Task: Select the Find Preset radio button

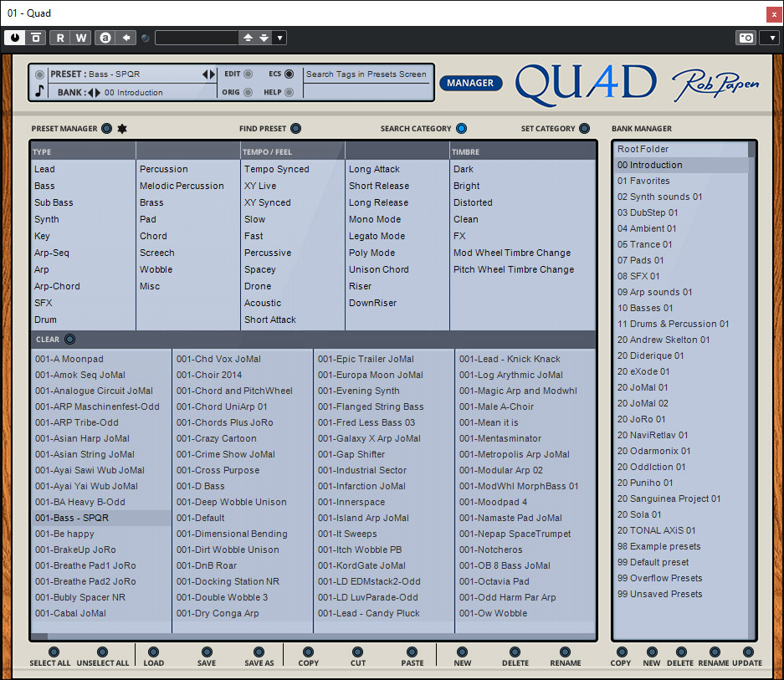Action: pos(295,129)
